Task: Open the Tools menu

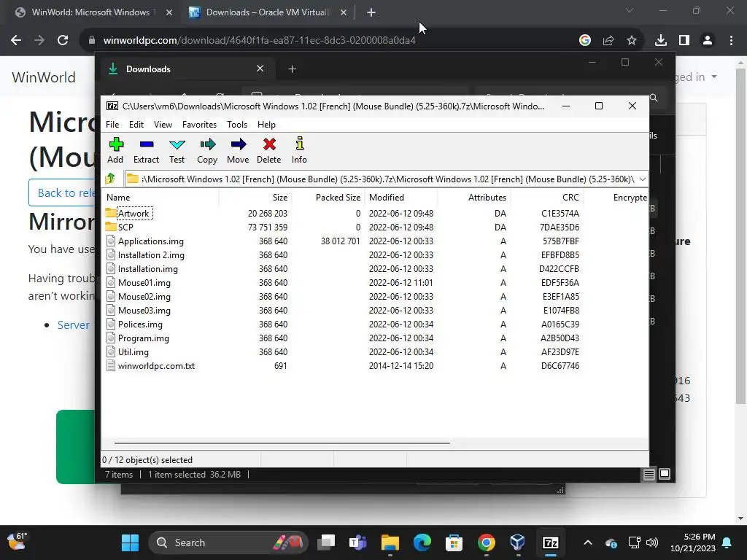Action: click(x=237, y=124)
